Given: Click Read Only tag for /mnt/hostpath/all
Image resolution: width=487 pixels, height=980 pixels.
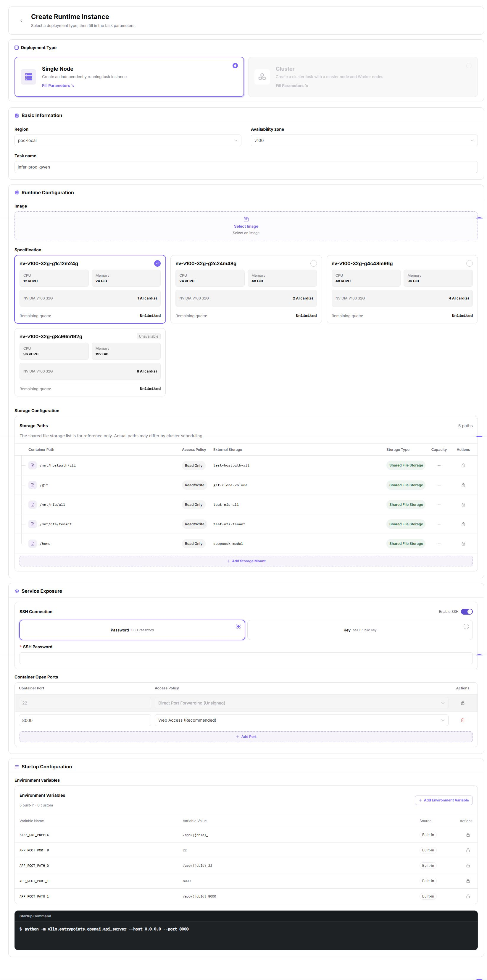Looking at the screenshot, I should pos(194,465).
